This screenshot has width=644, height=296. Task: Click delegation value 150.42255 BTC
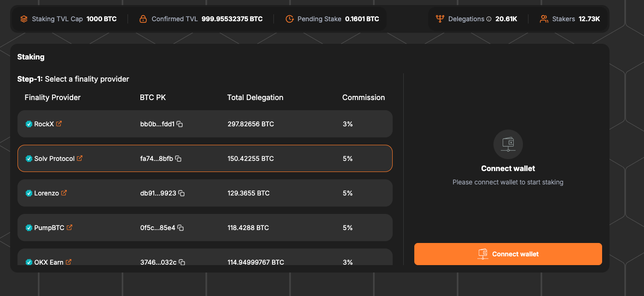point(251,159)
